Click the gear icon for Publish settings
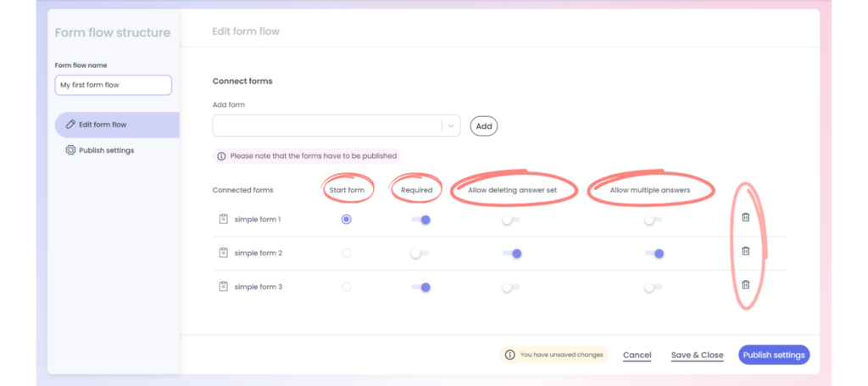The image size is (868, 386). pos(70,150)
